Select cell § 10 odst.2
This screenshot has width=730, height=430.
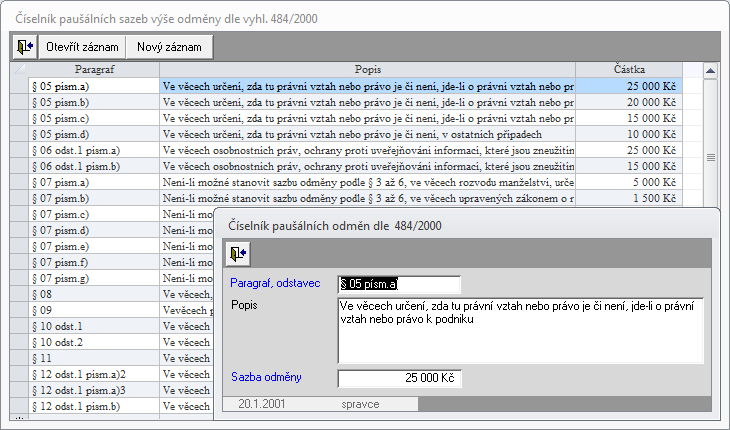[x=94, y=342]
